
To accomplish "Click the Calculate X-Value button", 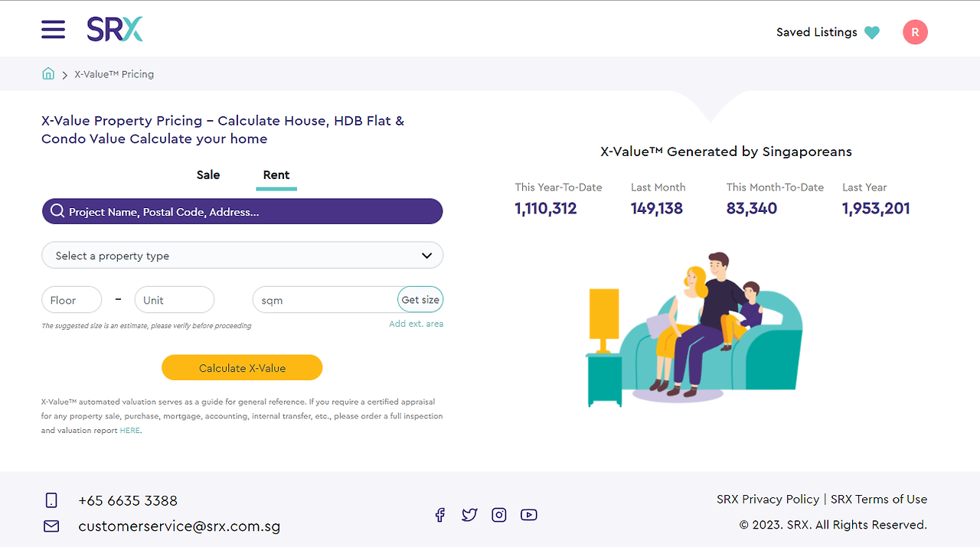I will click(x=242, y=368).
